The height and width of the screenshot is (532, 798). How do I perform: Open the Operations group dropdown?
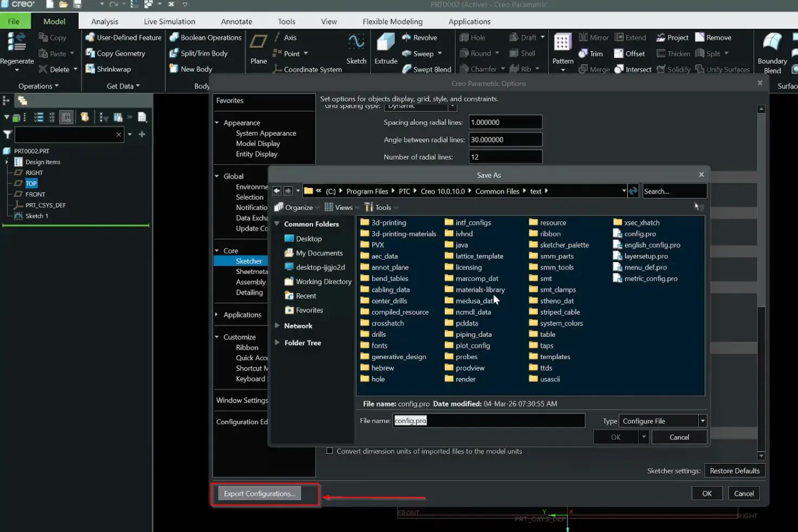(38, 86)
